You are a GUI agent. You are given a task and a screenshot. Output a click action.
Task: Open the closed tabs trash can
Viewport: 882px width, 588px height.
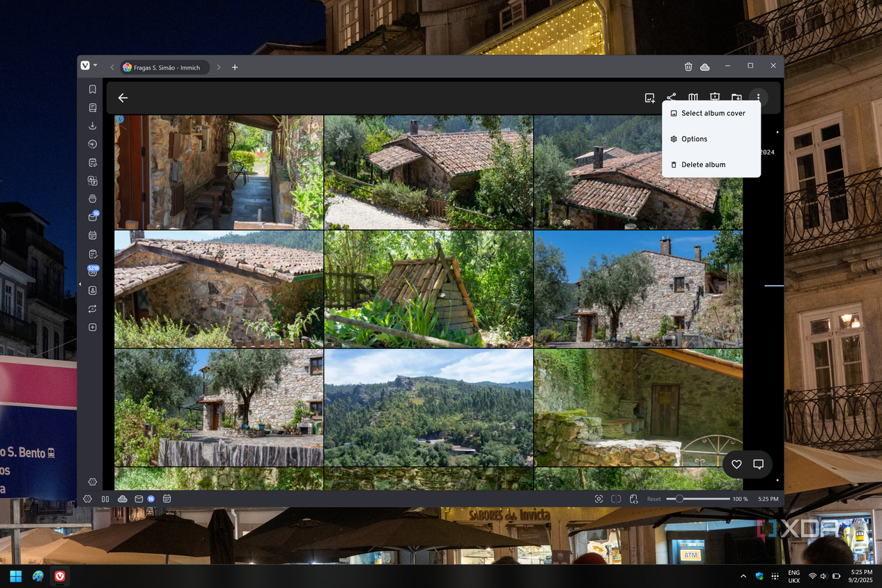(x=688, y=67)
